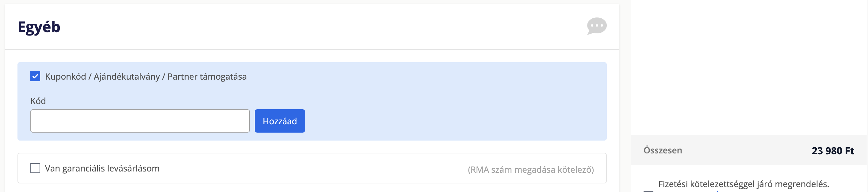
Task: Click the blue checkmark inside coupon checkbox
Action: [35, 76]
